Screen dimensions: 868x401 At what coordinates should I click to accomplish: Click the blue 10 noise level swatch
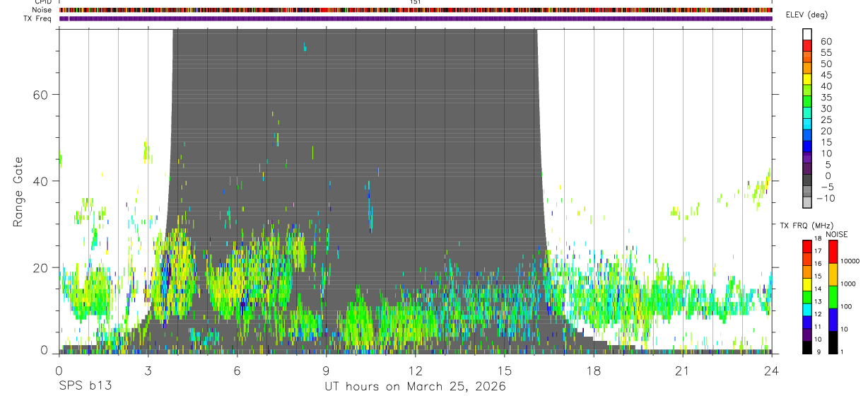pos(833,320)
